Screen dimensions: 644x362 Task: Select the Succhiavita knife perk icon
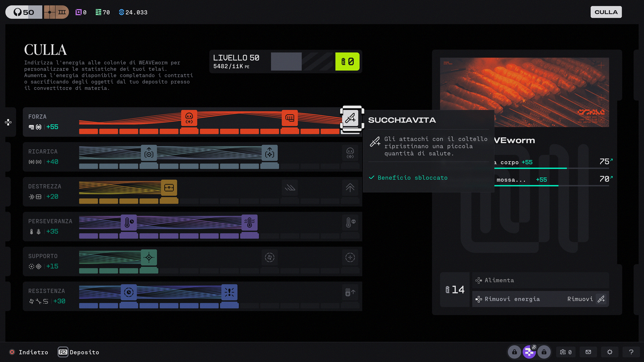click(x=350, y=118)
